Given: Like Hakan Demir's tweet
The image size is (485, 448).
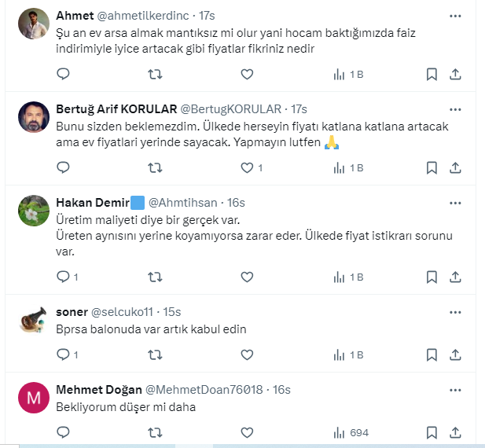Looking at the screenshot, I should [247, 277].
